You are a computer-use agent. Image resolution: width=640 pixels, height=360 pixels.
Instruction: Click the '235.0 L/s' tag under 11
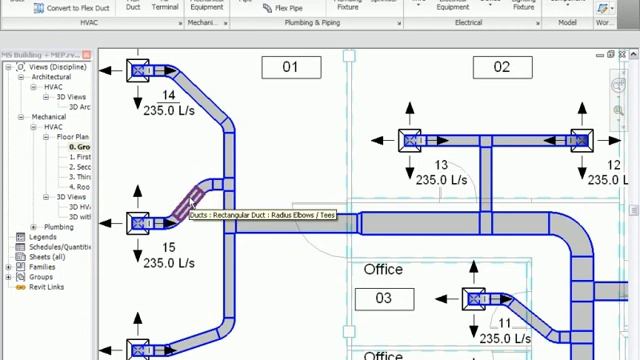pyautogui.click(x=505, y=339)
